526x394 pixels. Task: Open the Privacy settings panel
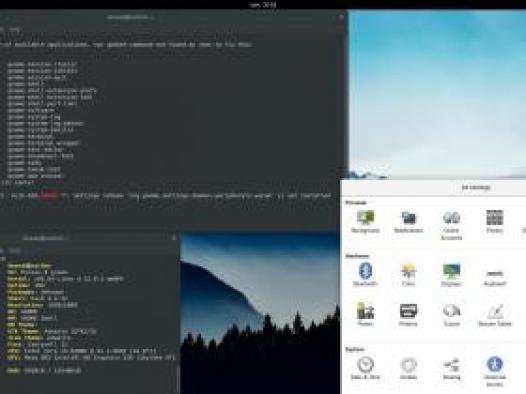pos(495,222)
